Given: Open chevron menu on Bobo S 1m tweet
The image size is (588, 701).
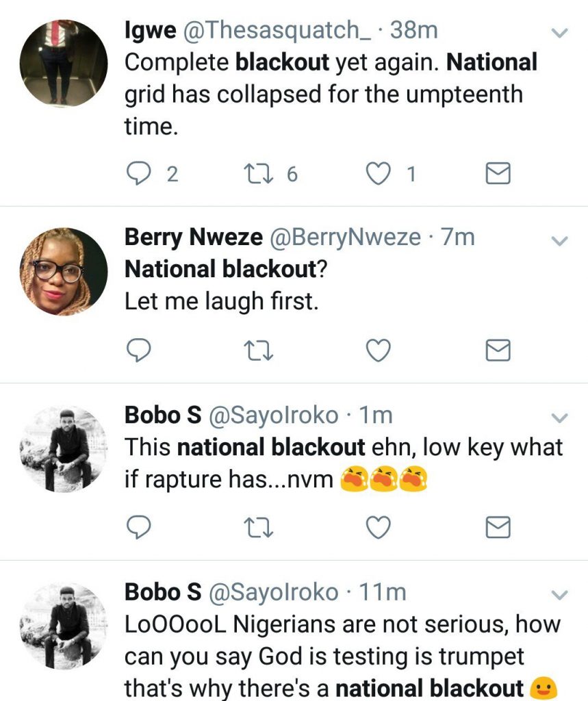Looking at the screenshot, I should click(x=560, y=418).
